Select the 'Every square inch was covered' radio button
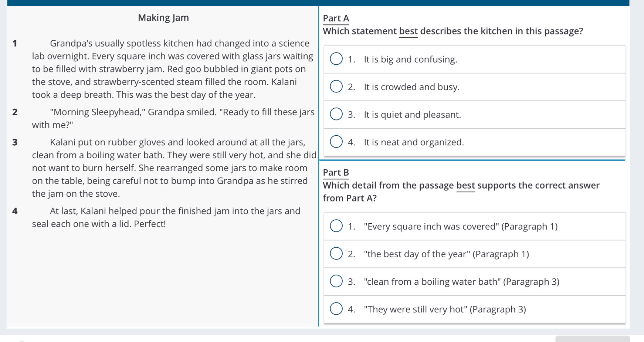644x342 pixels. (x=336, y=226)
